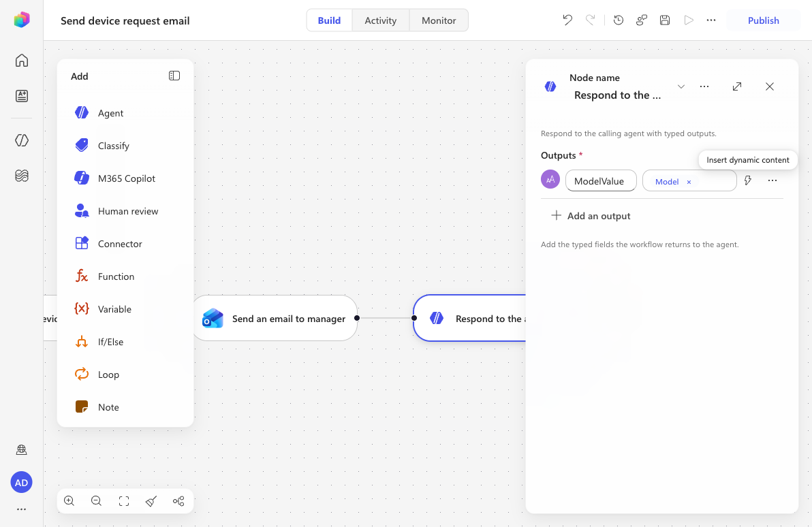This screenshot has width=812, height=527.
Task: Open the AD user account avatar
Action: pyautogui.click(x=21, y=483)
